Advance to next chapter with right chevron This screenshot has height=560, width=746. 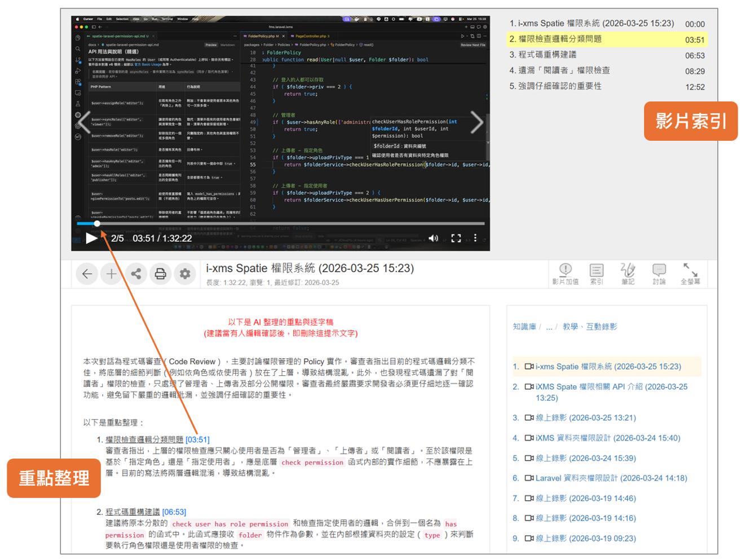click(x=476, y=122)
